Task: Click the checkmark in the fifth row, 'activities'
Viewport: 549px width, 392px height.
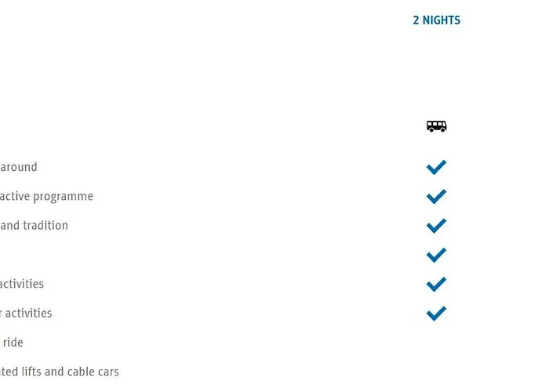Action: 436,284
